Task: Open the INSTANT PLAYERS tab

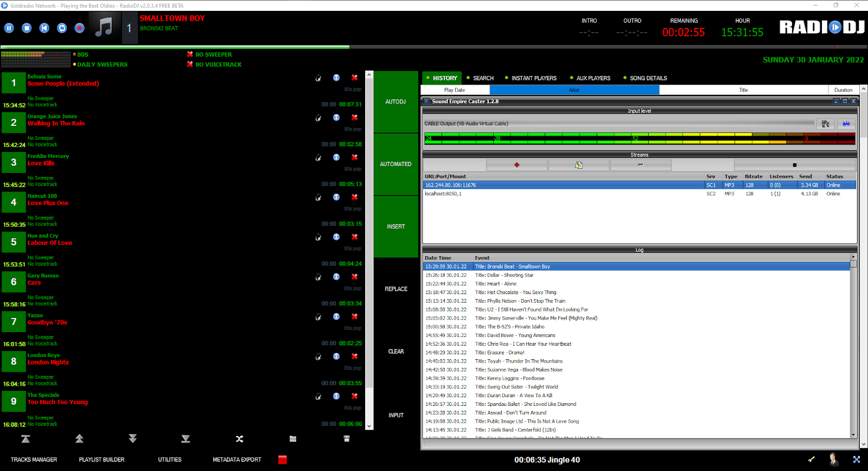Action: pos(531,78)
